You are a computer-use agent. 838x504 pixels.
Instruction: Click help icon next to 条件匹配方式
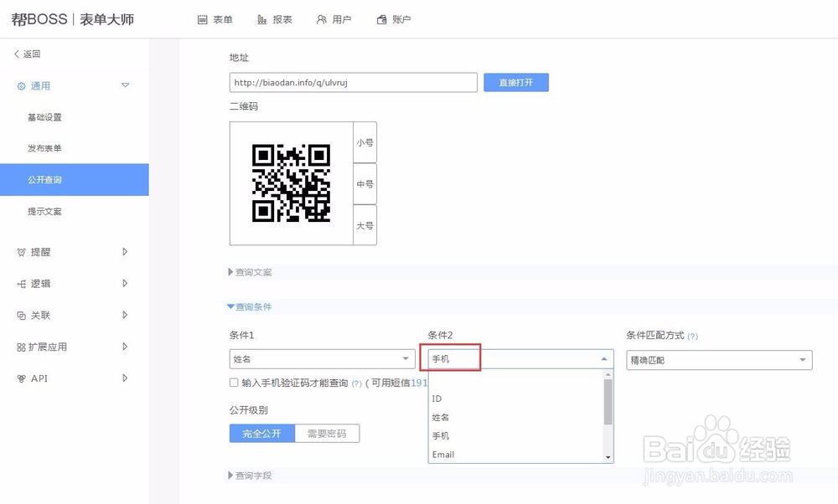(693, 337)
